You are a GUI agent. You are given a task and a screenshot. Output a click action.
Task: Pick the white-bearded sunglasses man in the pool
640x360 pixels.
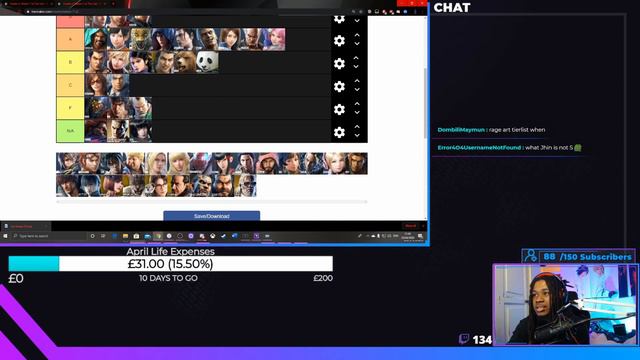245,186
